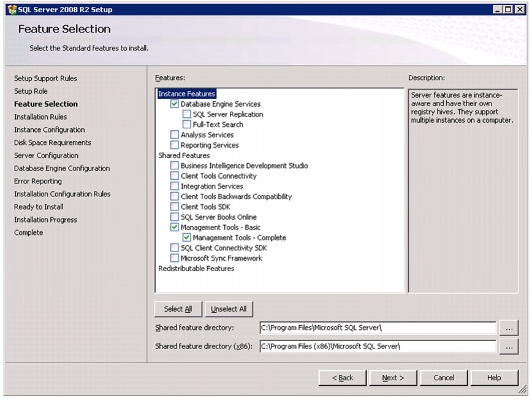532x411 pixels.
Task: Uncheck Database Engine Services
Action: (175, 104)
